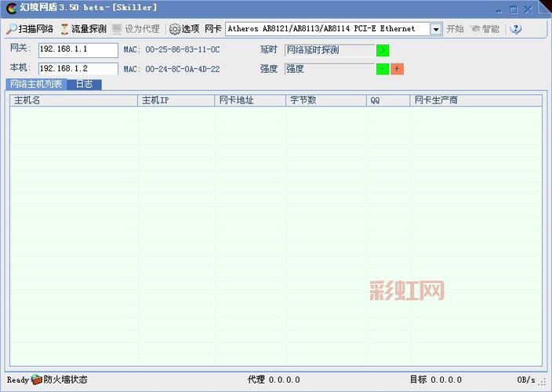Click the 目标 0.0.0.0 status entry
This screenshot has width=552, height=392.
point(436,379)
